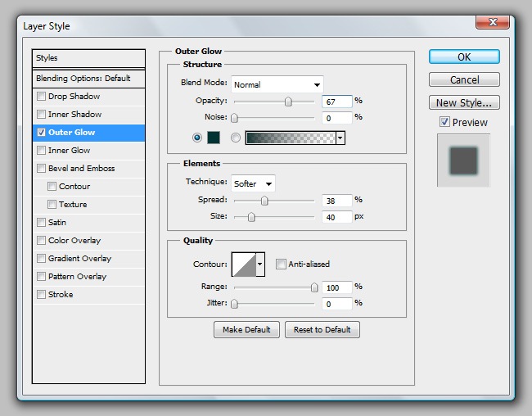Click the Contour curve thumbnail

point(244,264)
